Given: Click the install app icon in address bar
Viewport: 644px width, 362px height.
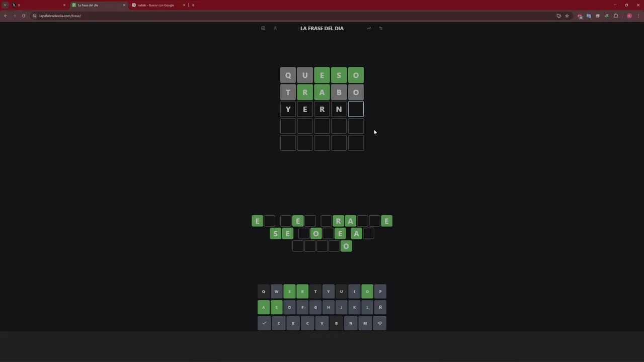Looking at the screenshot, I should coord(558,16).
